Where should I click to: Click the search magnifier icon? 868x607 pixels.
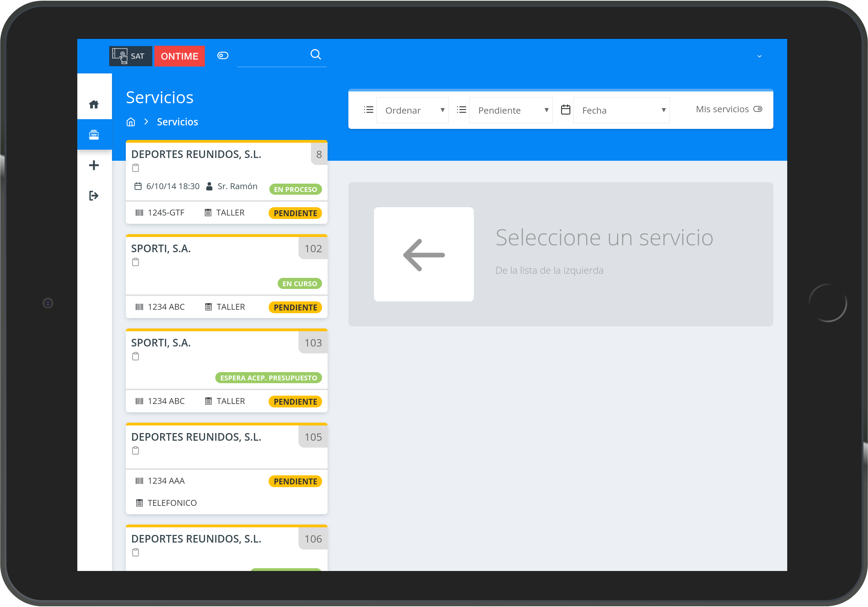[x=316, y=55]
